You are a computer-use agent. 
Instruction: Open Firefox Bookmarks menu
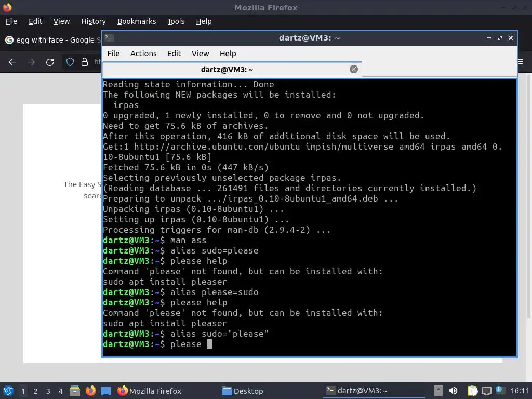click(137, 21)
